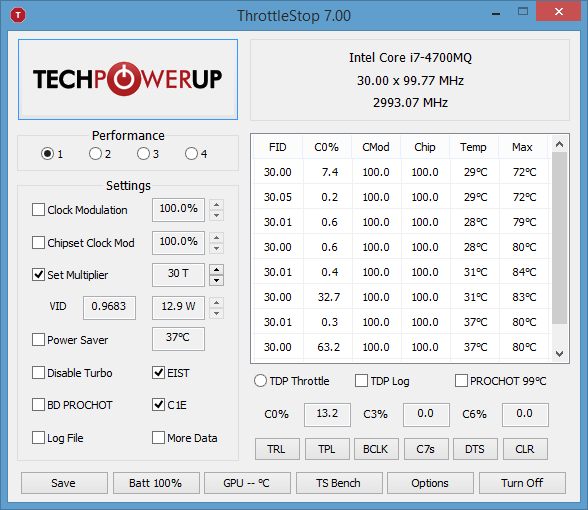Click the CLR button to reset max temps
588x510 pixels.
point(525,449)
